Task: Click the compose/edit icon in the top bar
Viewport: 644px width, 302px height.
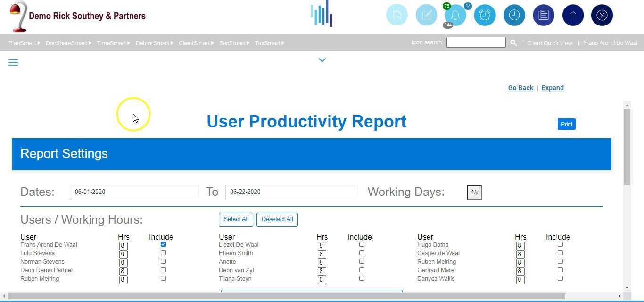Action: (426, 15)
